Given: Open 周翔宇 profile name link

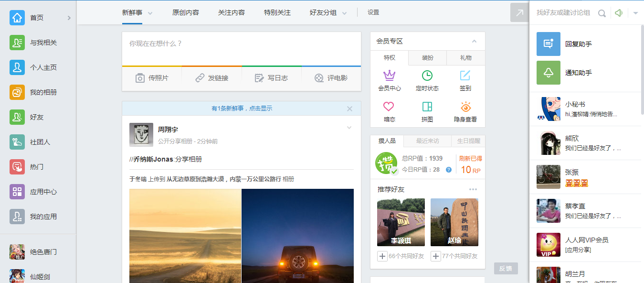Looking at the screenshot, I should 168,130.
